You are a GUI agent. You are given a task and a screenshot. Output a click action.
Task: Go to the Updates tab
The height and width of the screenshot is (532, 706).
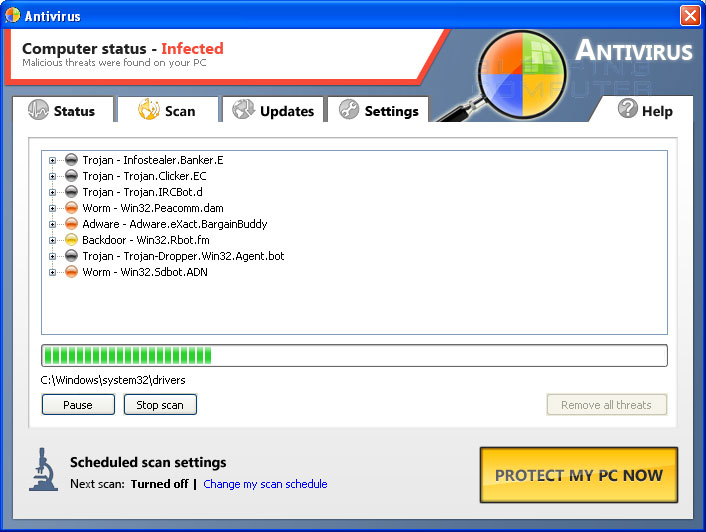(x=273, y=110)
